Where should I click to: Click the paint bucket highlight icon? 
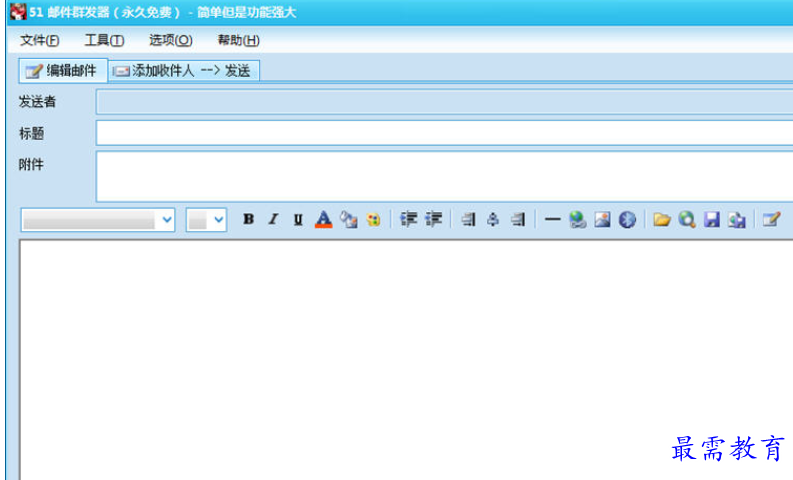pyautogui.click(x=348, y=220)
